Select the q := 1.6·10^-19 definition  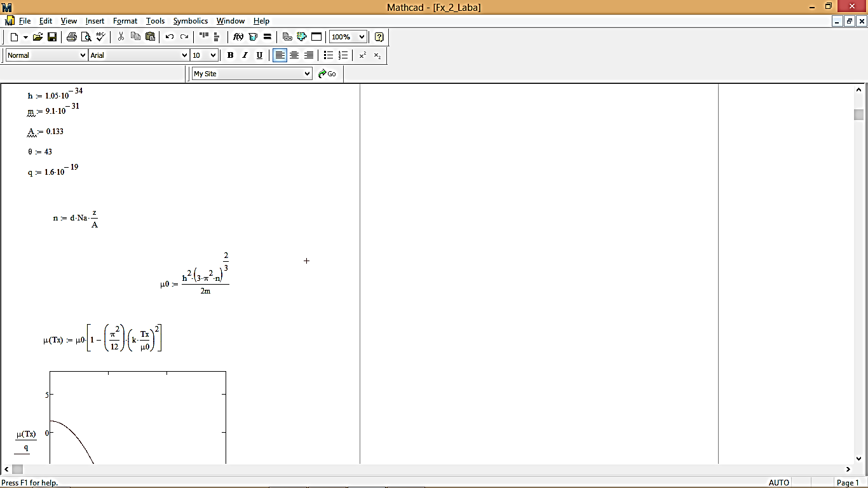point(53,170)
